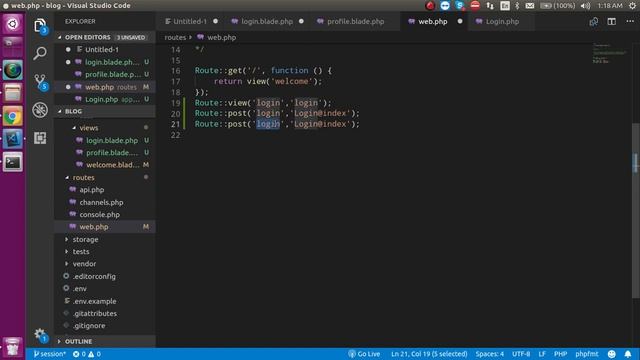Open the Files manager dock icon
The width and height of the screenshot is (640, 360).
point(13,93)
